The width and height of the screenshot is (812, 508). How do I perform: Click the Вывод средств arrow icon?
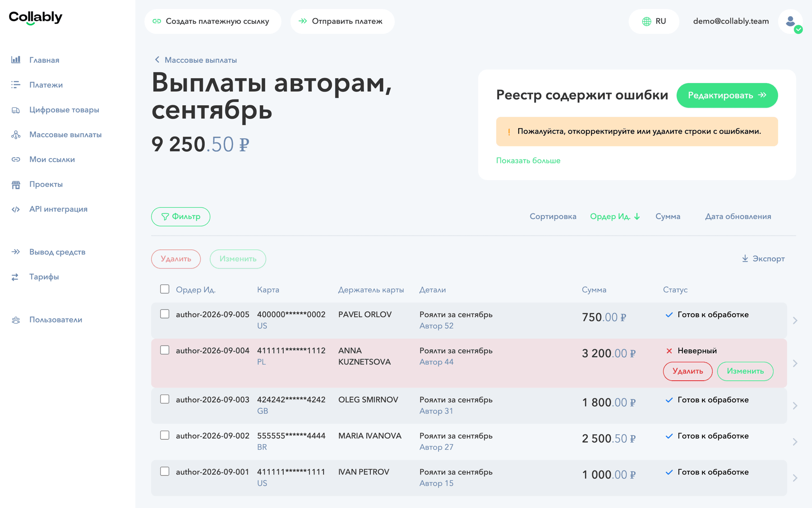point(16,252)
